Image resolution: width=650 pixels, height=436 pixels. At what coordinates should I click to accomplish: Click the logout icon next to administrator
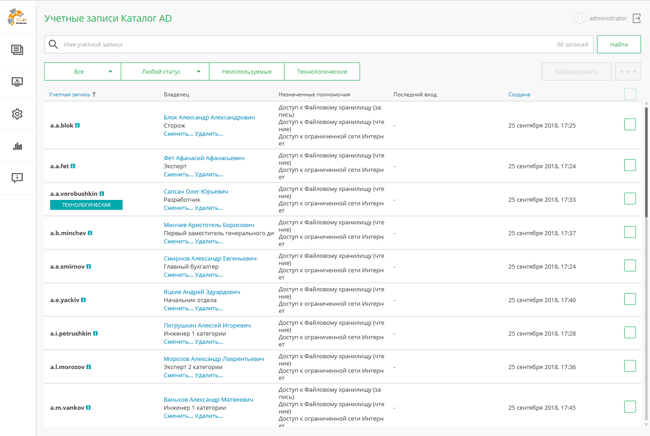tap(637, 18)
